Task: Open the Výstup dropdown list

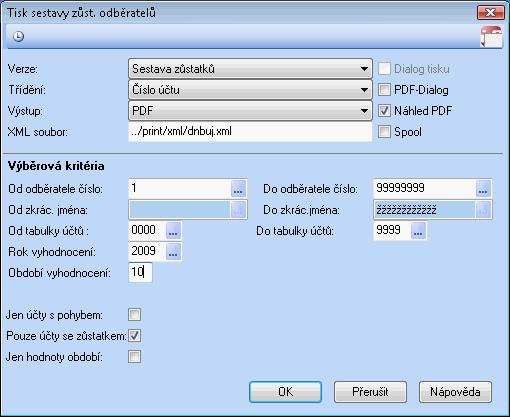Action: [x=250, y=111]
